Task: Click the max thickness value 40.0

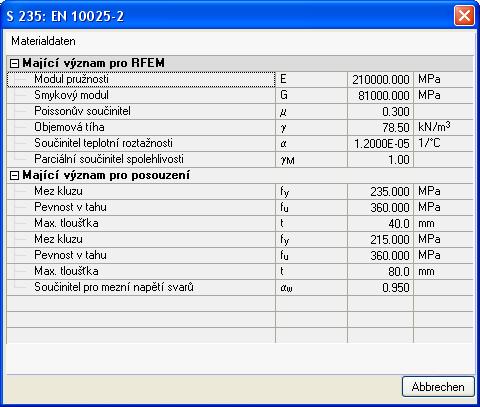Action: coord(380,224)
